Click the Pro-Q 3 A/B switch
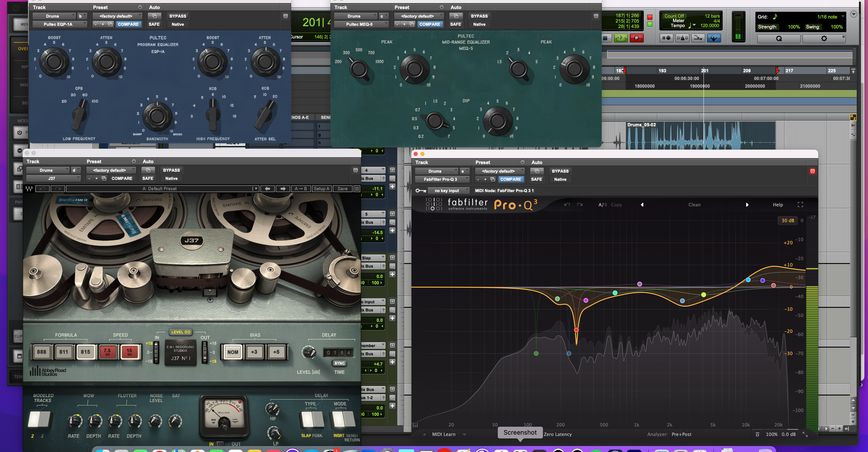The image size is (868, 452). click(x=602, y=205)
